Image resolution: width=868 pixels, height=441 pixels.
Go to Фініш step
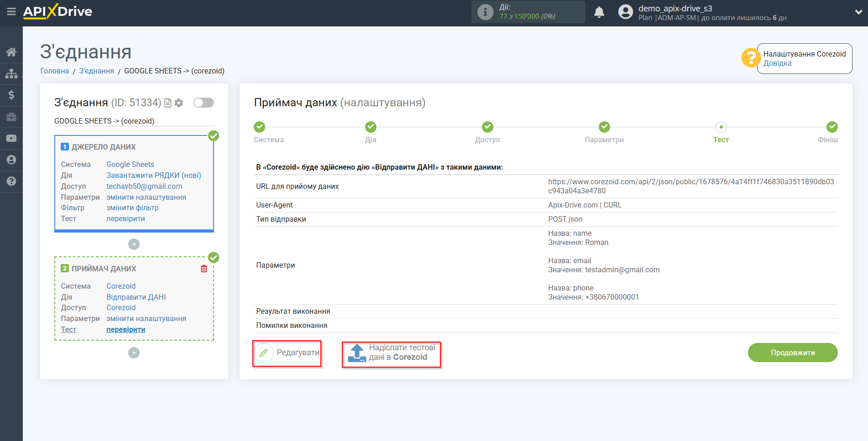(832, 127)
